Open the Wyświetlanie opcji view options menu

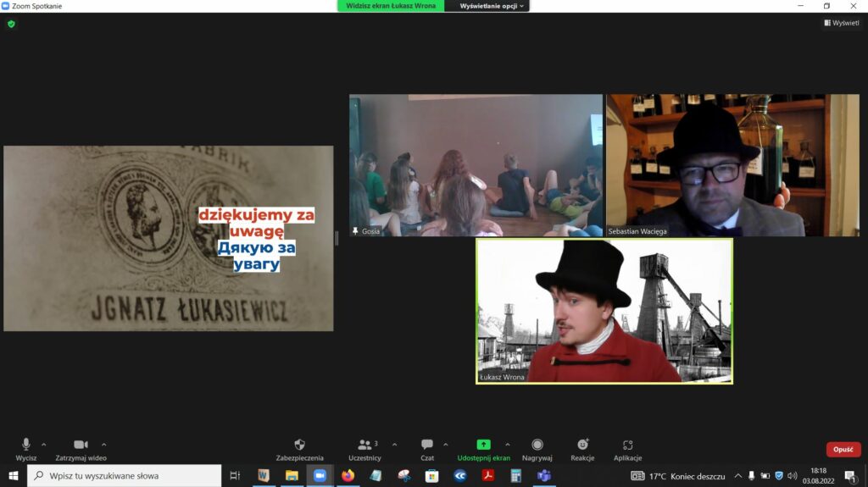click(492, 6)
